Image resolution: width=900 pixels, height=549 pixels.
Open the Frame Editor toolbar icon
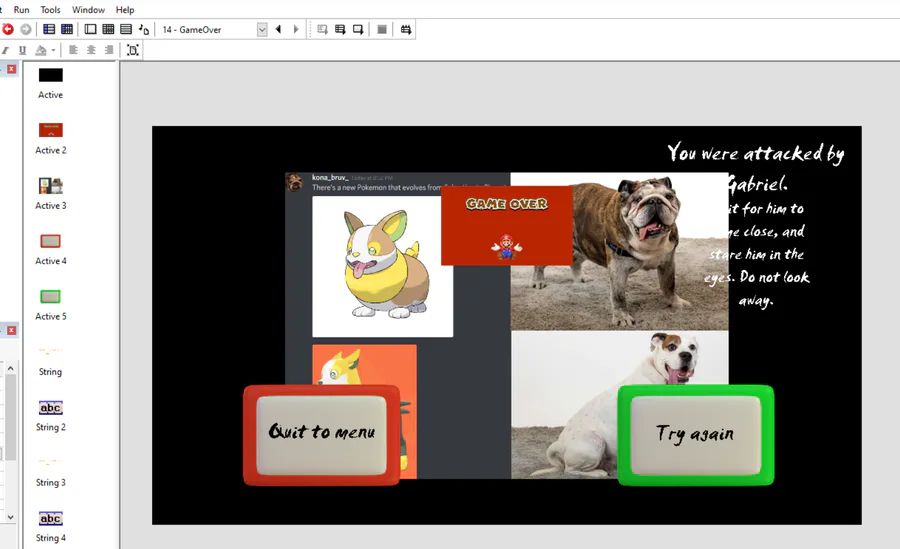tap(90, 29)
